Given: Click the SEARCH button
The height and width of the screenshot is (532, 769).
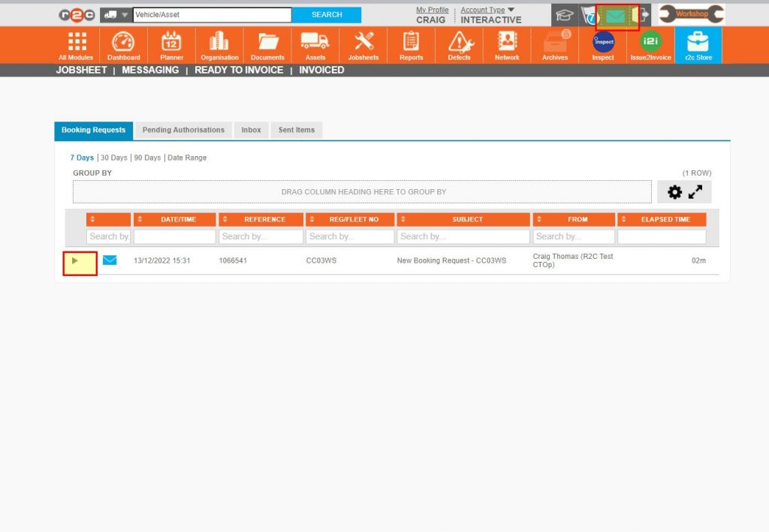Looking at the screenshot, I should coord(326,14).
